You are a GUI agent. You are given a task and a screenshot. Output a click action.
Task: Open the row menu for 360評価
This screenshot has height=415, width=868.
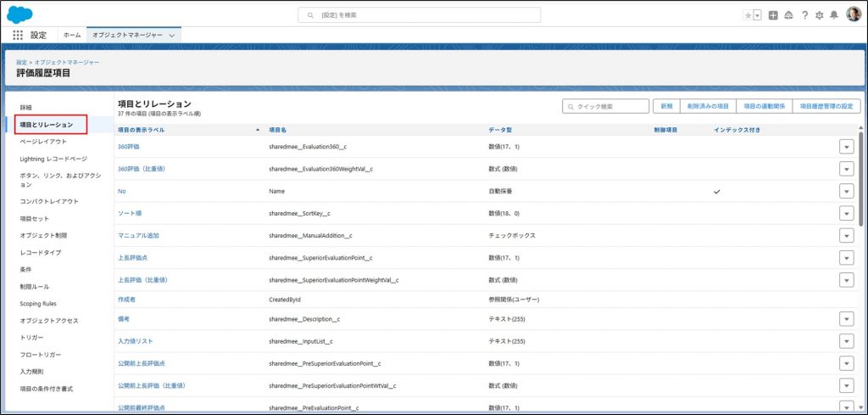tap(845, 147)
